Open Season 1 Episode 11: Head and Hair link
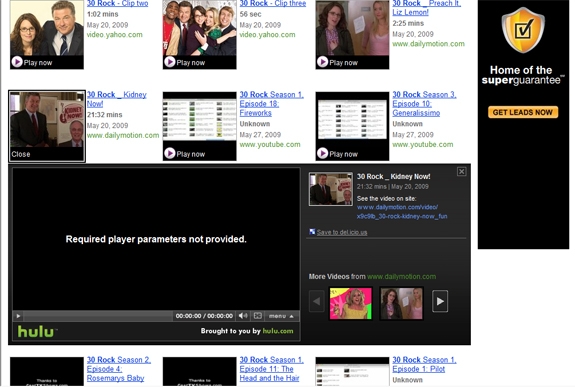The height and width of the screenshot is (387, 575). tap(272, 369)
